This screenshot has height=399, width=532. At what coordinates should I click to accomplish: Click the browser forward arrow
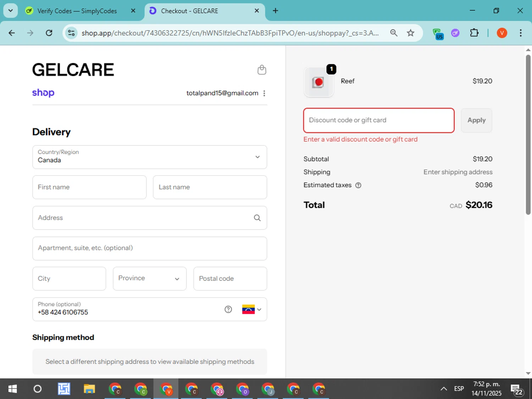tap(30, 33)
